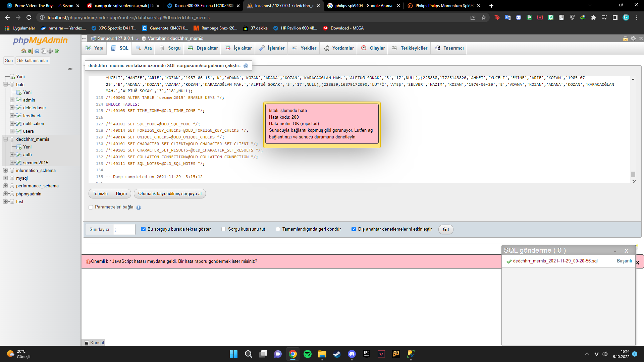Expand the information_schema database node
644x362 pixels.
coord(5,171)
